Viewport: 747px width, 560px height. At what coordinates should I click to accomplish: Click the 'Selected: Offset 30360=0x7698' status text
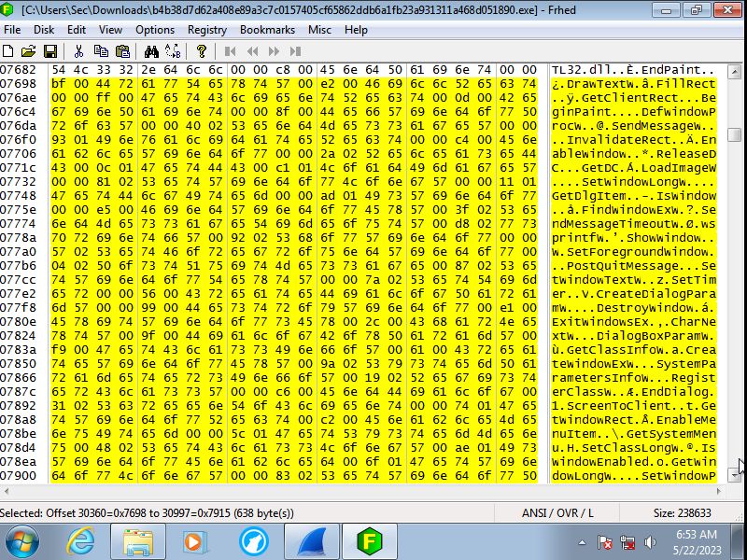click(147, 512)
